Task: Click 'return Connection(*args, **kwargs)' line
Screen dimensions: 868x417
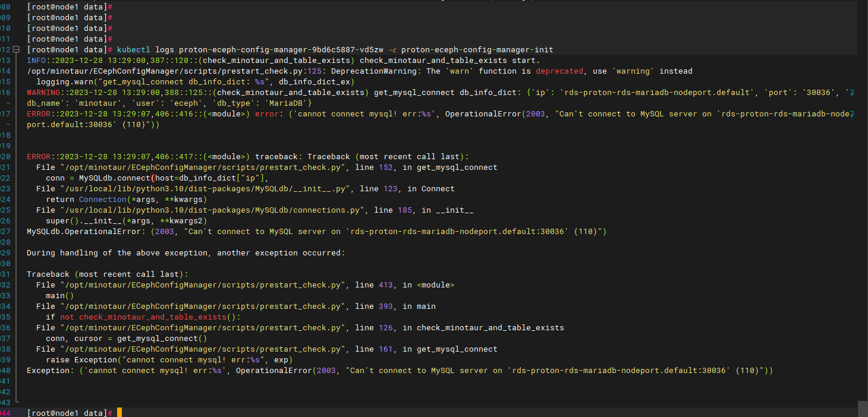Action: point(127,200)
